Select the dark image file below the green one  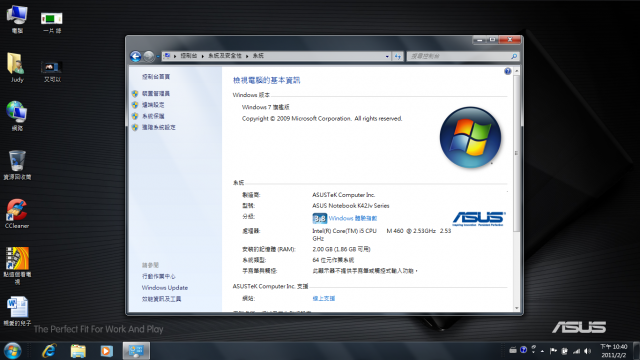coord(52,71)
